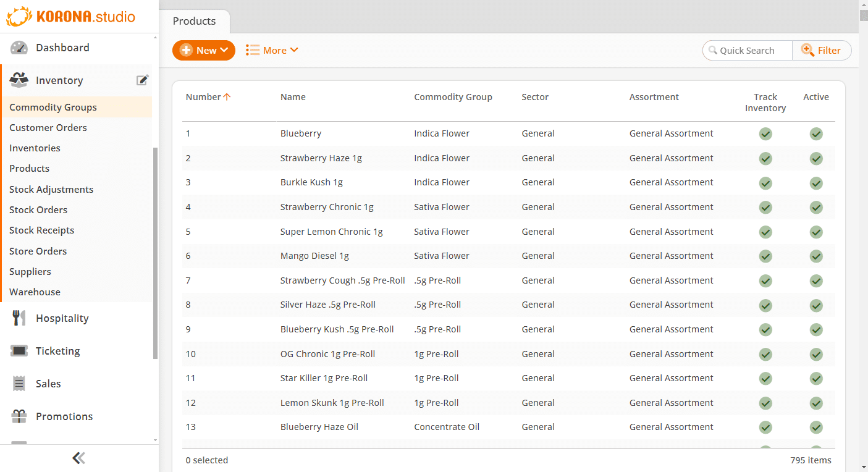Screen dimensions: 868x472
Task: Sort by the Name column header
Action: tap(293, 97)
